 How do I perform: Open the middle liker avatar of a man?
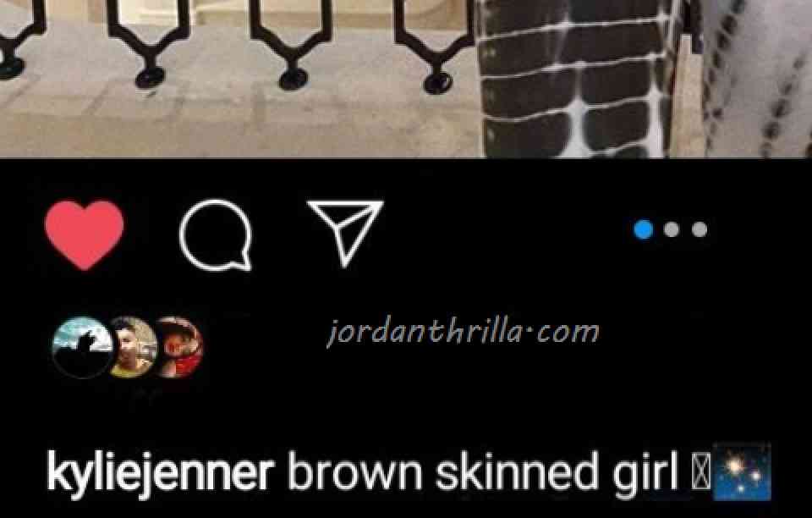coord(133,347)
